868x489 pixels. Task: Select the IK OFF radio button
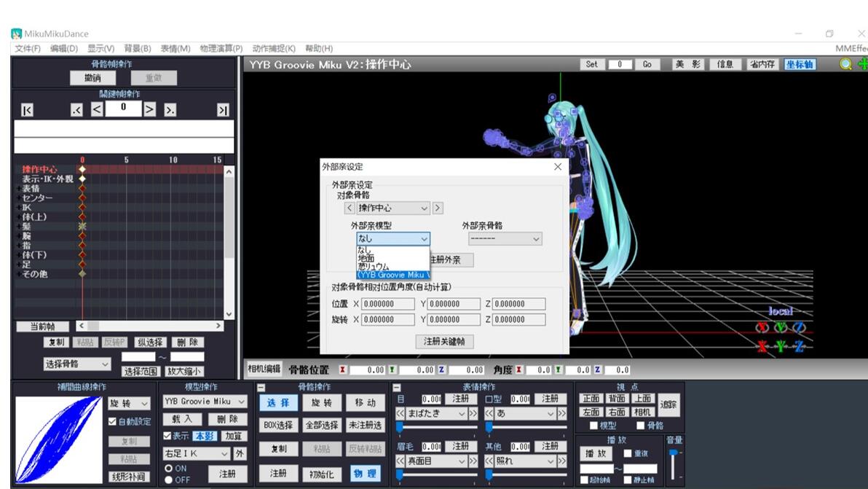[x=168, y=480]
